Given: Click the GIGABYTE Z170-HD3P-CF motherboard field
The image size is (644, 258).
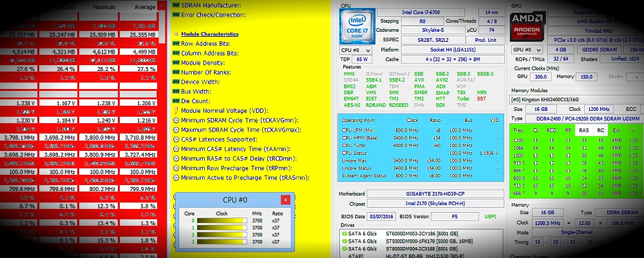Looking at the screenshot, I should click(x=435, y=193).
